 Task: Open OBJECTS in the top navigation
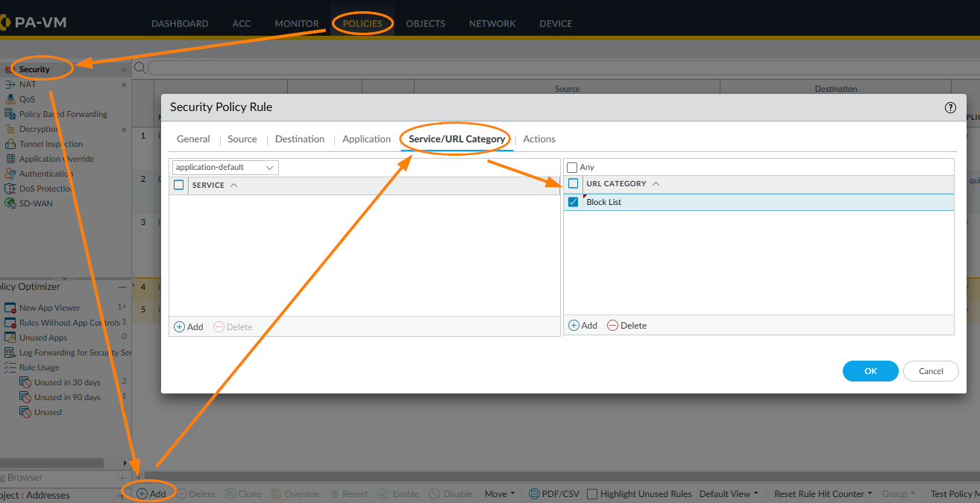click(426, 24)
